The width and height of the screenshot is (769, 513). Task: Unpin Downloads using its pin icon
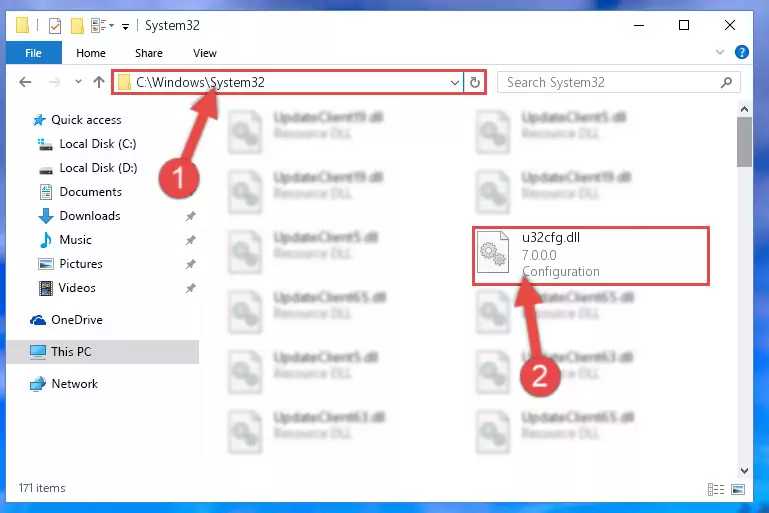click(x=190, y=216)
